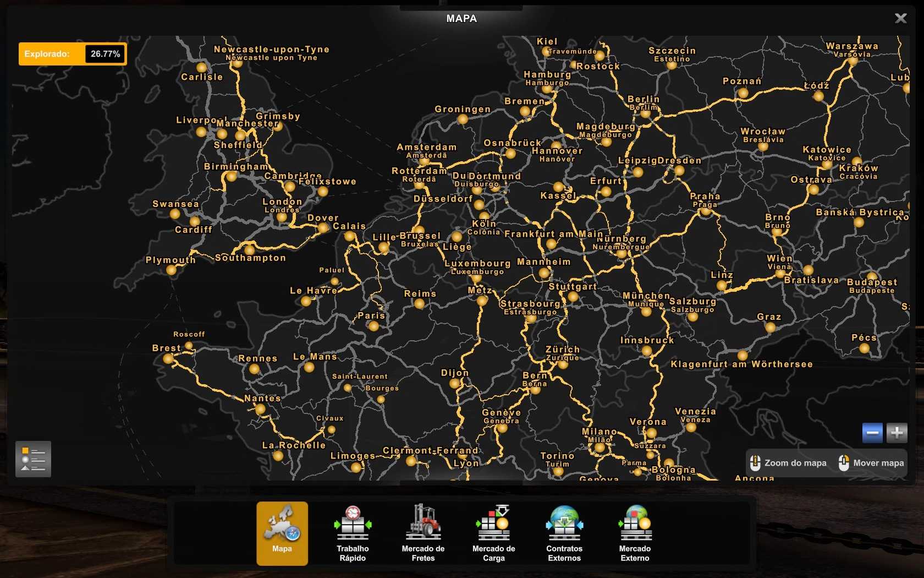Open the Mapa tab icon
The width and height of the screenshot is (924, 578).
coord(282,532)
